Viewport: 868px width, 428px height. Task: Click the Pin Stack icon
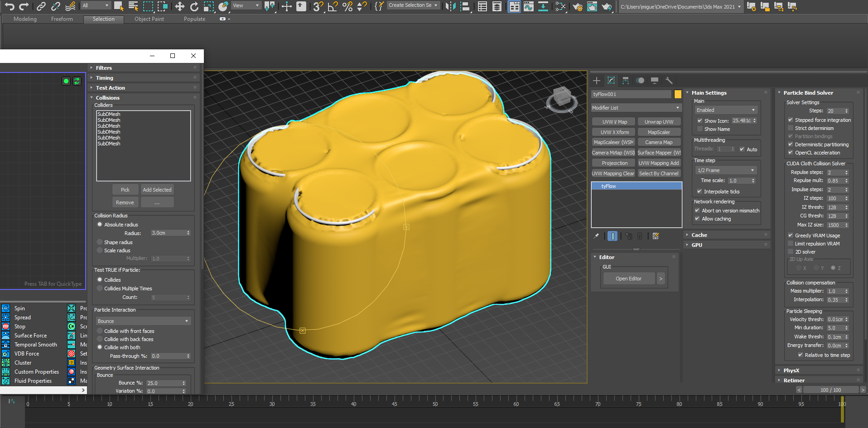coord(597,236)
